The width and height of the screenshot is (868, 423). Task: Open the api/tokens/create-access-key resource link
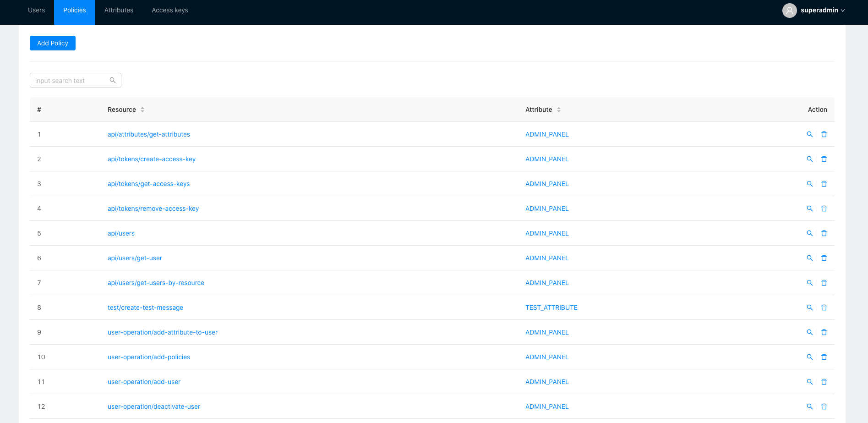(x=152, y=159)
